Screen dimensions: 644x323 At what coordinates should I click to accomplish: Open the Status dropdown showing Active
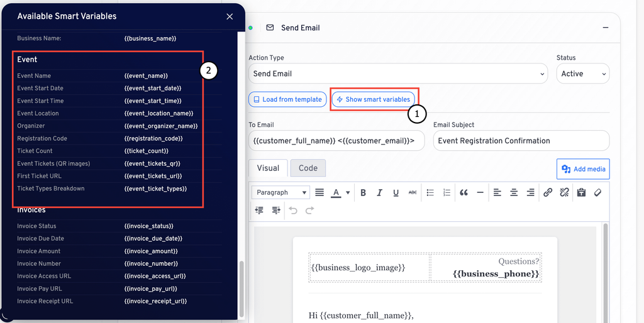583,74
